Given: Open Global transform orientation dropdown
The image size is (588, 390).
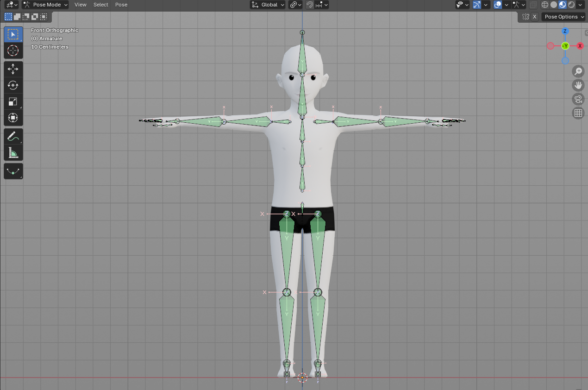Looking at the screenshot, I should (268, 5).
